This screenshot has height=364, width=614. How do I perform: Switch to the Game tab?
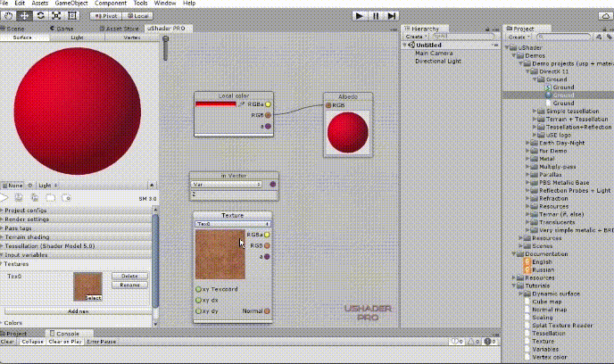tap(62, 29)
